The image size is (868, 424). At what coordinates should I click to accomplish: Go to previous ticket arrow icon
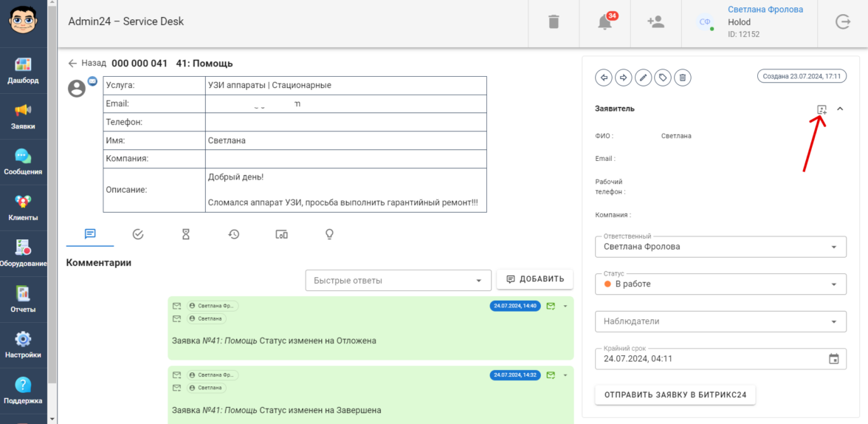(604, 77)
